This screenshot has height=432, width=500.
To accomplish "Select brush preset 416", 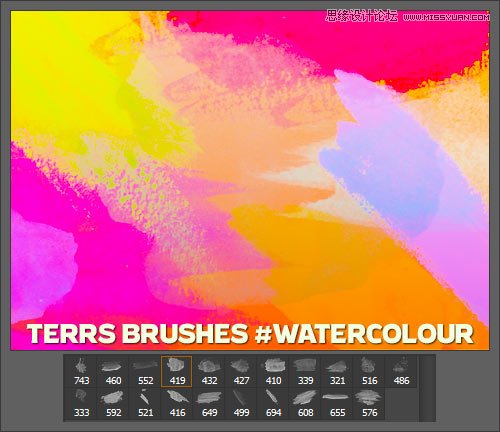I will click(x=177, y=404).
